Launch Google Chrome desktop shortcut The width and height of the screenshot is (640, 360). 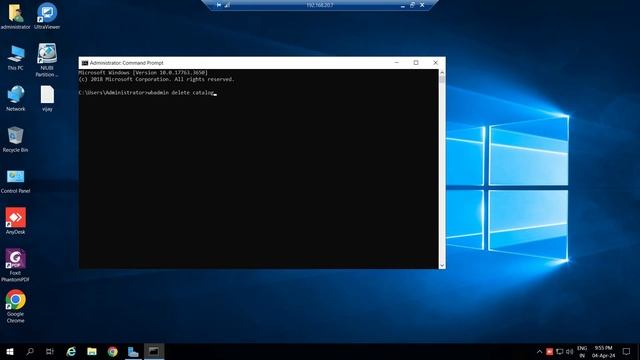(16, 306)
